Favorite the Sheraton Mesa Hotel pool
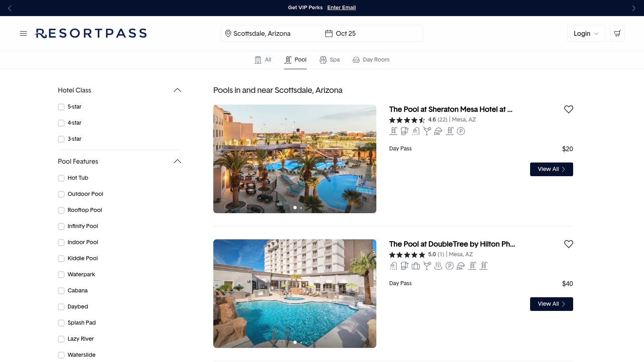Viewport: 644px width, 362px height. coord(568,109)
